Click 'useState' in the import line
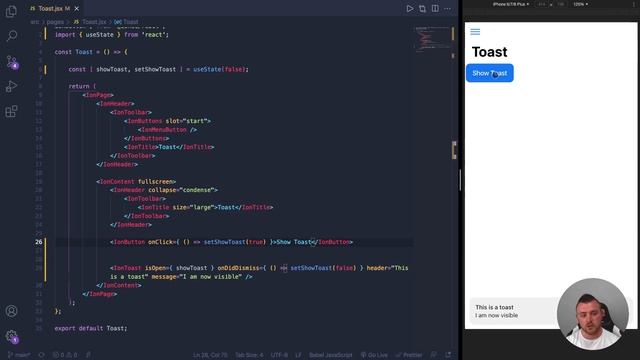 tap(100, 35)
